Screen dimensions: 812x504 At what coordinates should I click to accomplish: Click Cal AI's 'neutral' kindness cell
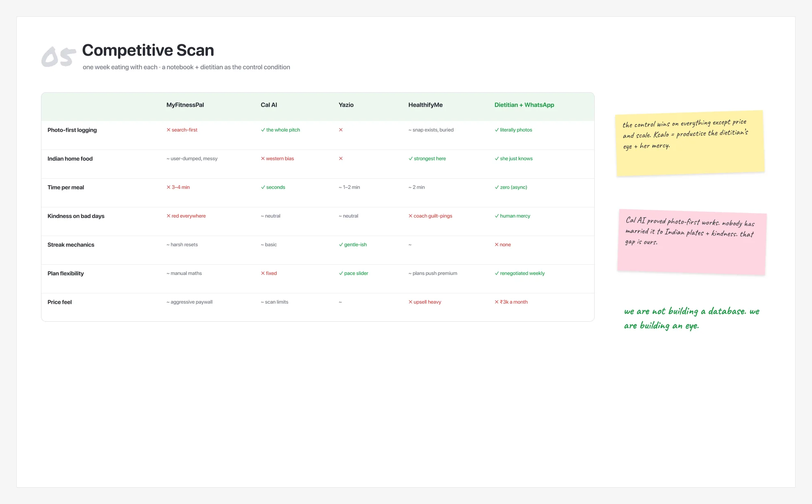pos(270,216)
